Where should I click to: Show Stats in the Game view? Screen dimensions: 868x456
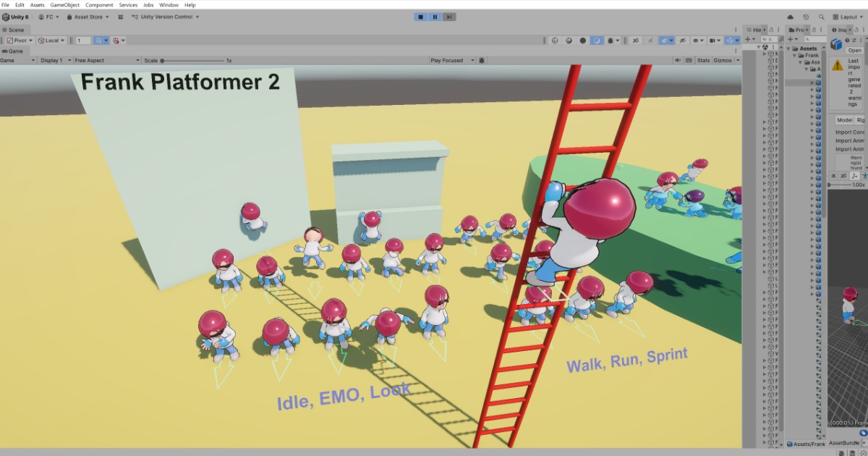704,61
